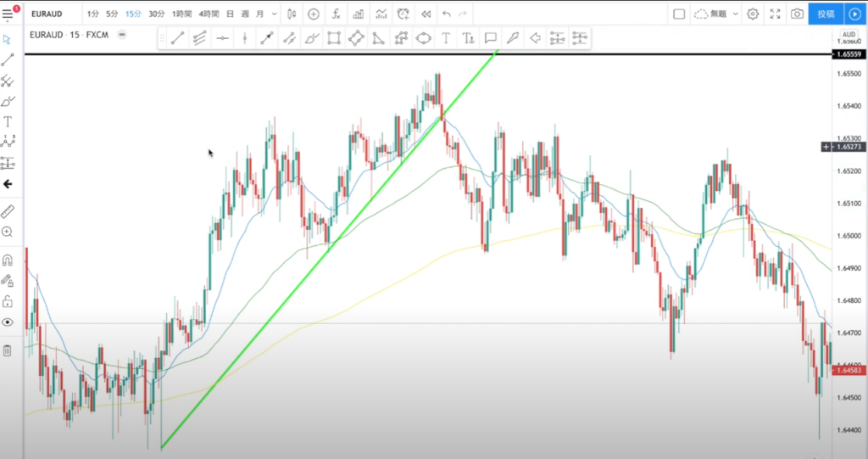Take a chart snapshot with the camera
The width and height of the screenshot is (868, 459).
point(797,14)
